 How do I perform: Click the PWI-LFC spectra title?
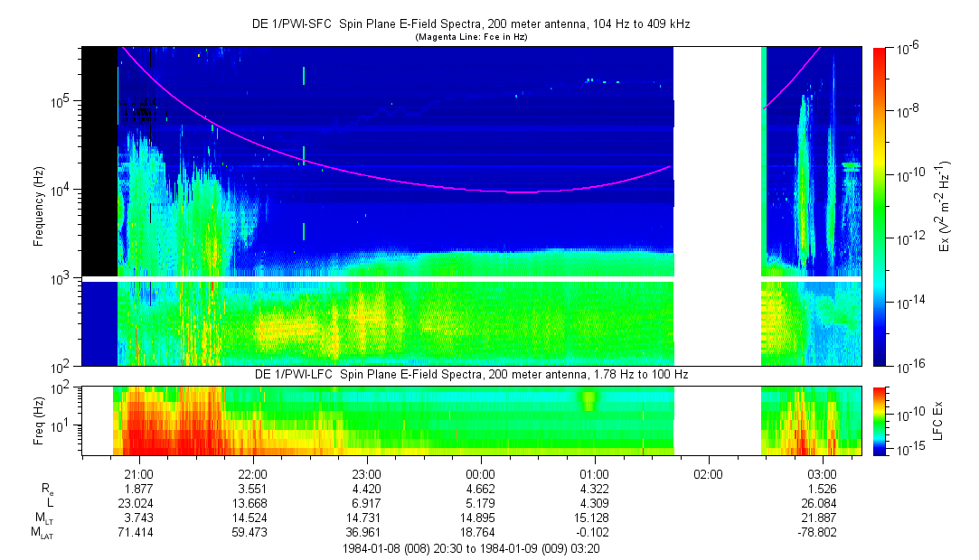pos(470,374)
